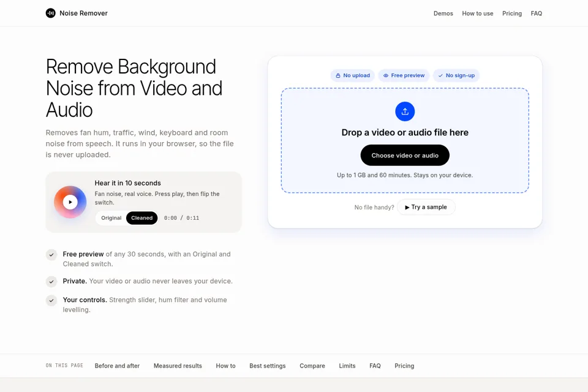Screen dimensions: 588x392
Task: Click the Drop a video or audio file here text
Action: coord(405,132)
